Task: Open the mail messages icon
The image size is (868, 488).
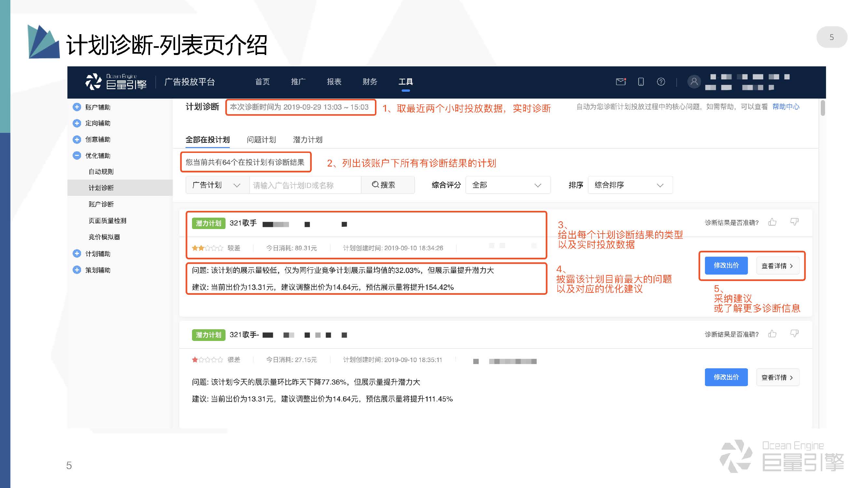Action: pyautogui.click(x=620, y=82)
